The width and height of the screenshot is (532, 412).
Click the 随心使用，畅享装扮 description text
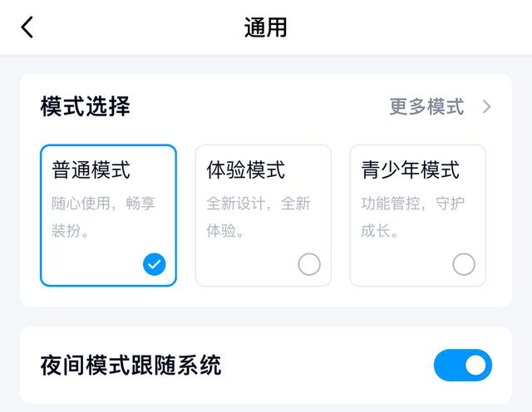click(x=104, y=217)
